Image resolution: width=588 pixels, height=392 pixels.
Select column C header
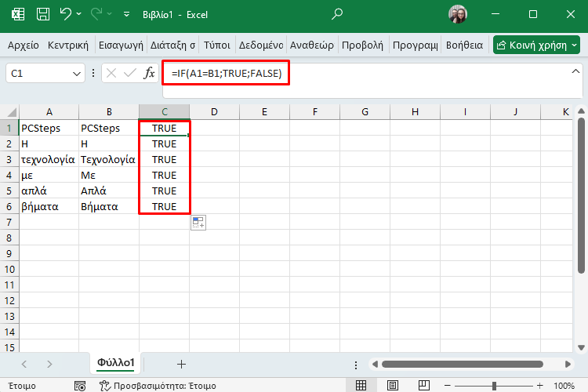tap(165, 112)
